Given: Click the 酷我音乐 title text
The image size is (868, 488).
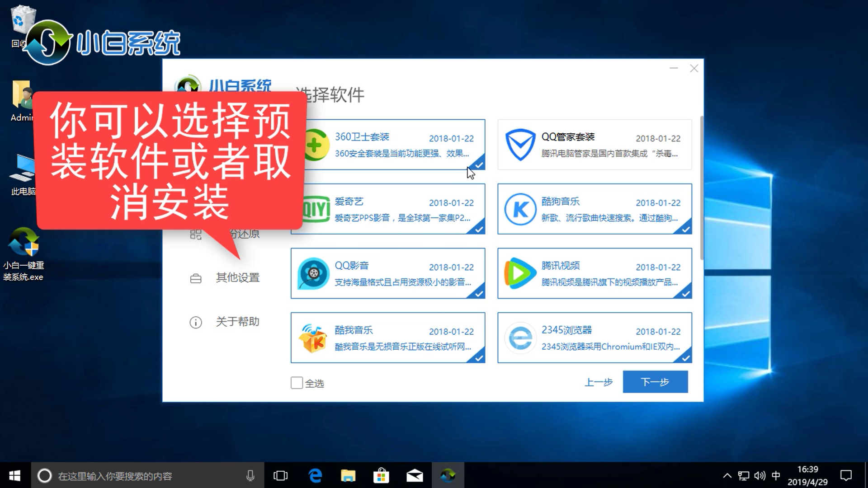Looking at the screenshot, I should (354, 330).
